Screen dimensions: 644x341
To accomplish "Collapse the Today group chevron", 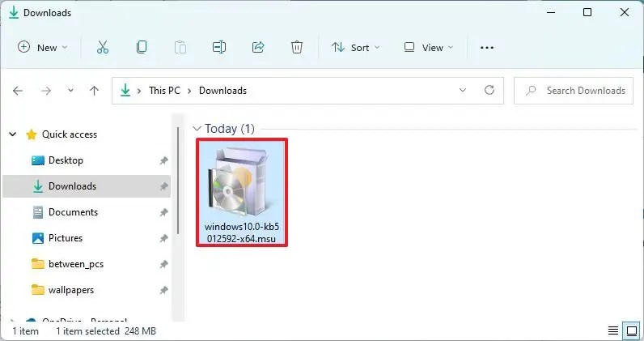I will click(x=197, y=129).
